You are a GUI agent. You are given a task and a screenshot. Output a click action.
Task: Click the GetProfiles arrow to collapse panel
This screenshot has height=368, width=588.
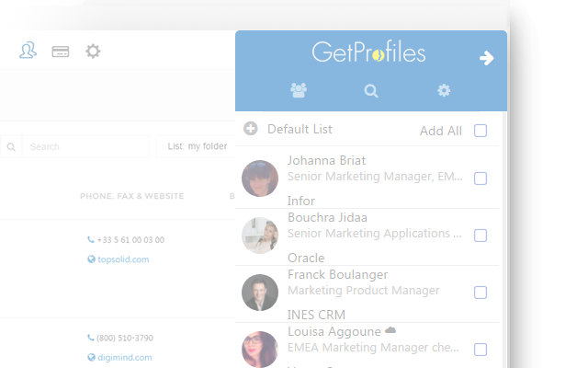[x=487, y=58]
